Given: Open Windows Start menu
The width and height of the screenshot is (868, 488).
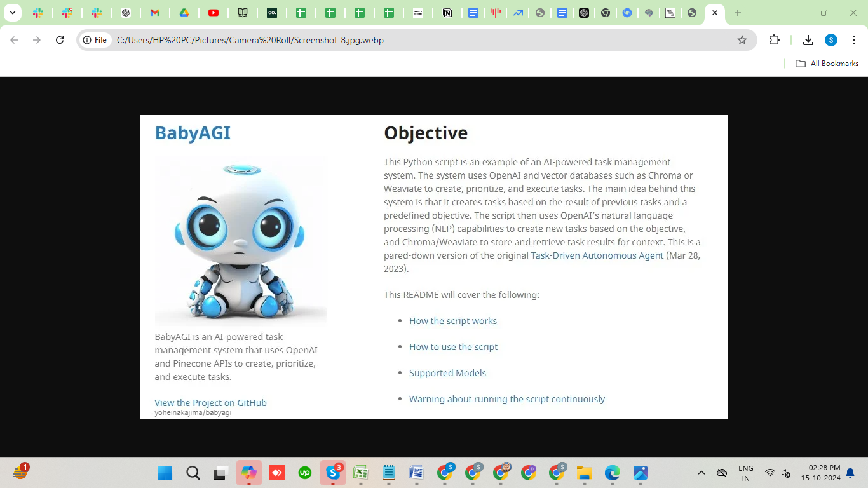Looking at the screenshot, I should tap(165, 473).
